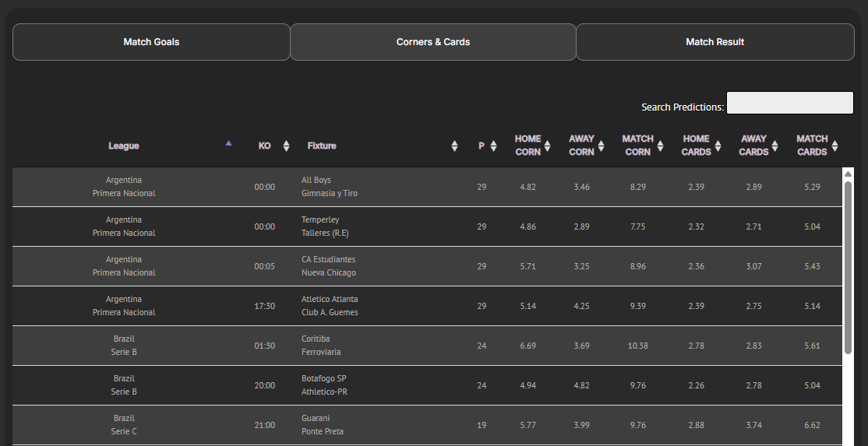
Task: Click the scrollbar up arrow
Action: click(x=848, y=174)
